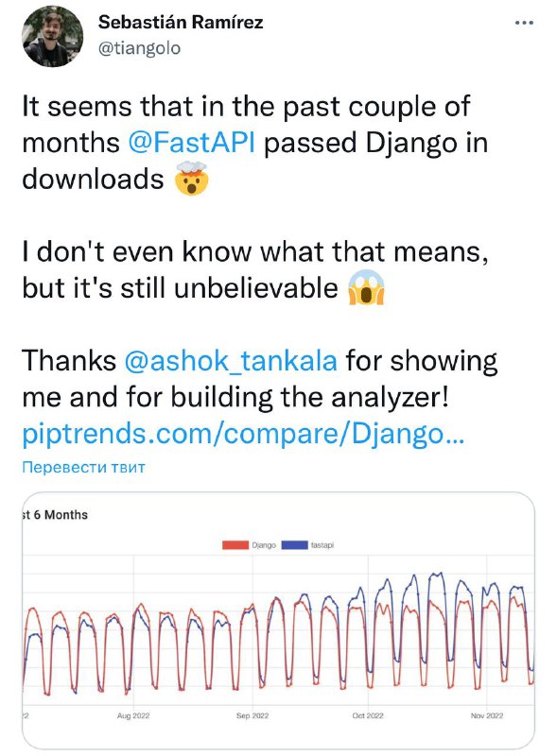Click the Sebastián Ramírez display name
This screenshot has width=557, height=756.
pos(181,22)
